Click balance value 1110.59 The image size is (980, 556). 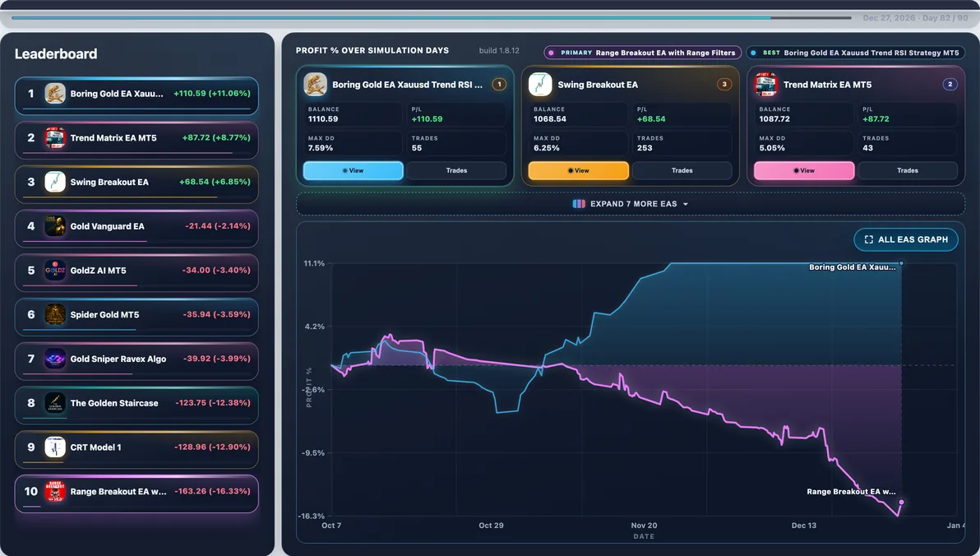pyautogui.click(x=323, y=118)
